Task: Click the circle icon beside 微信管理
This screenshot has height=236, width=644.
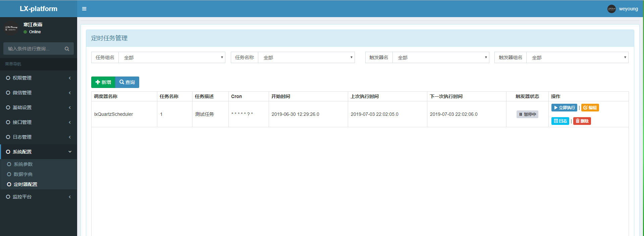Action: 8,93
